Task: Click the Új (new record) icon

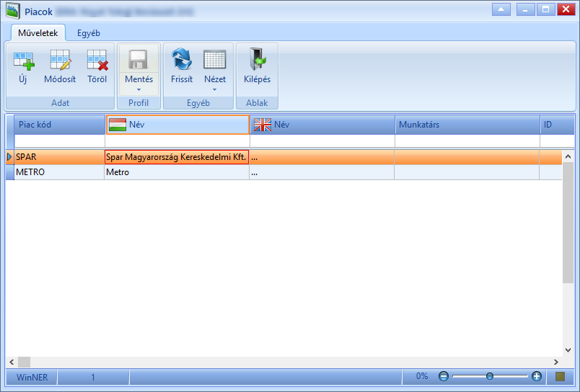Action: coord(24,61)
